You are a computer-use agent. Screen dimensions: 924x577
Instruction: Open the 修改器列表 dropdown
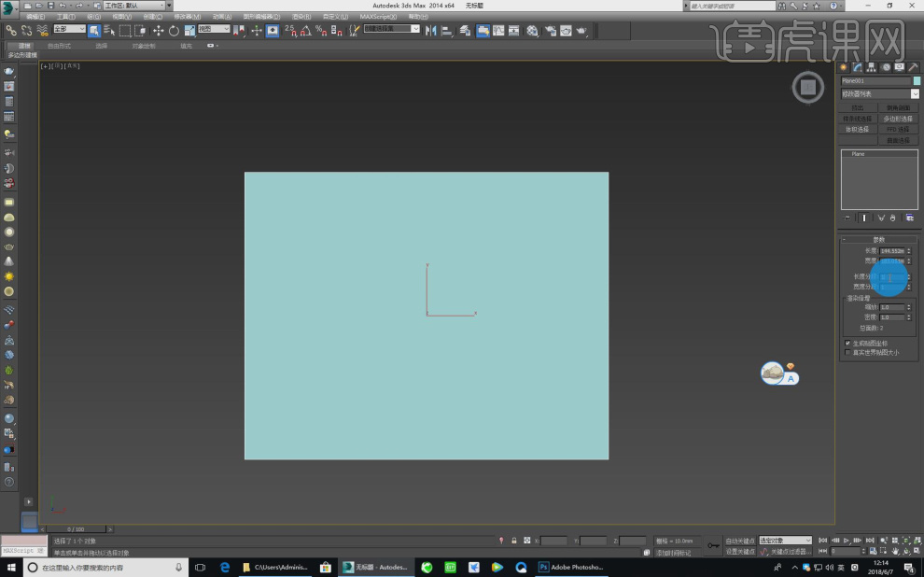click(916, 93)
